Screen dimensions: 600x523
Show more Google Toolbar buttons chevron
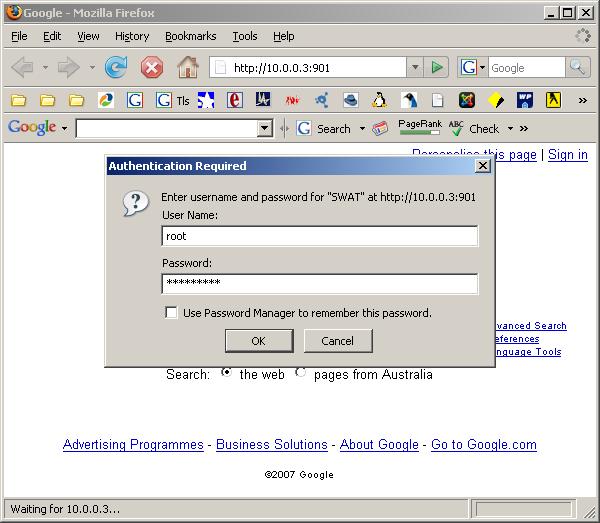pos(524,129)
